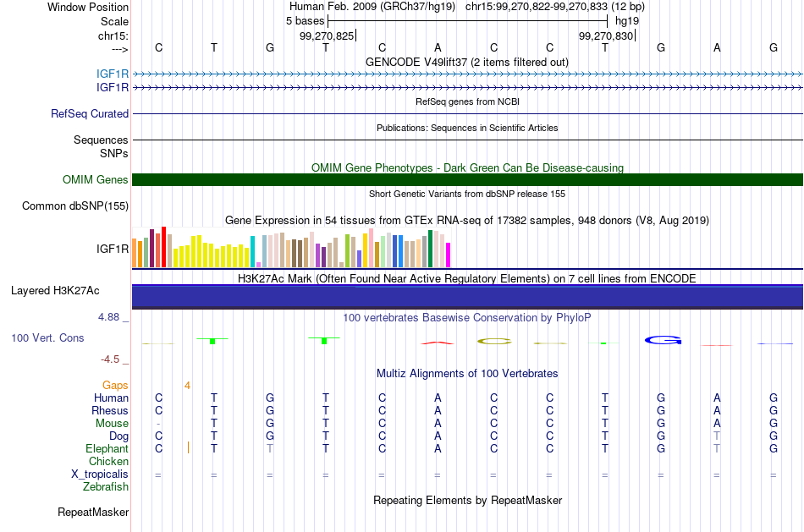804x532 pixels.
Task: Click the Layered H3K27Ac blue signal band
Action: pyautogui.click(x=467, y=297)
